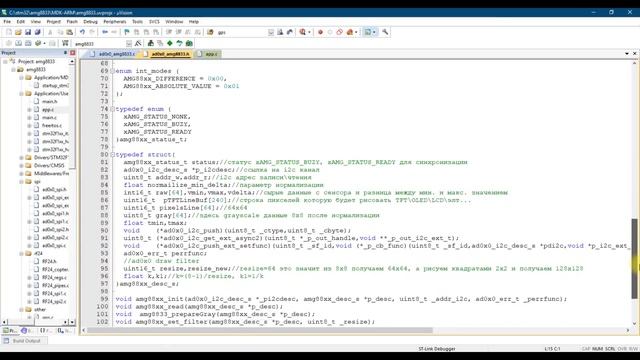The image size is (640, 360).
Task: Switch to the app.c editor tab
Action: 208,54
